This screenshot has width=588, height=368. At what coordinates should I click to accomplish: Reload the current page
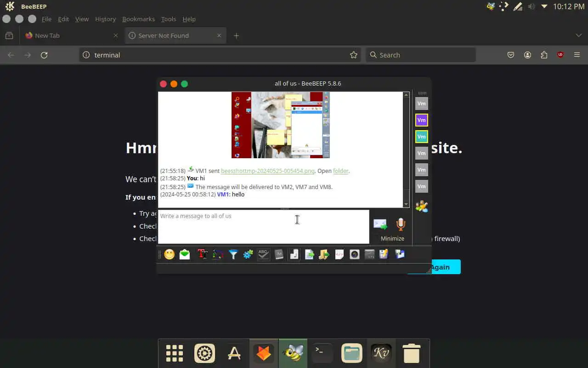44,55
